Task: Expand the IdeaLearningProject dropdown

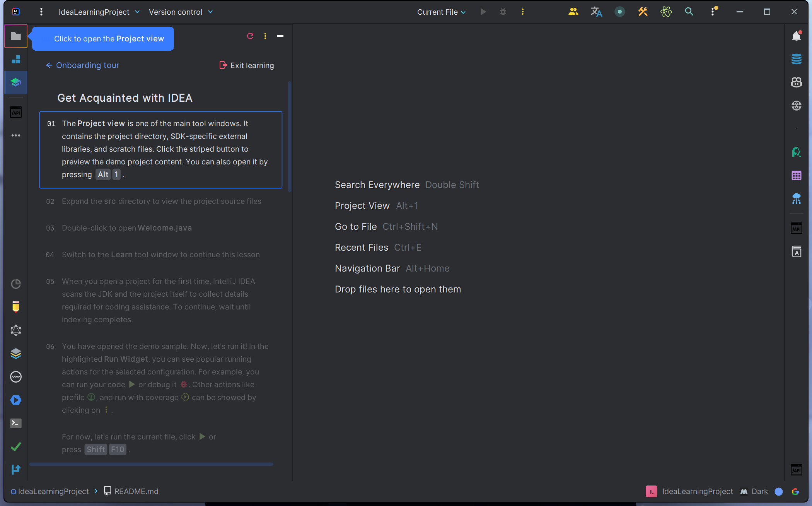Action: click(x=99, y=12)
